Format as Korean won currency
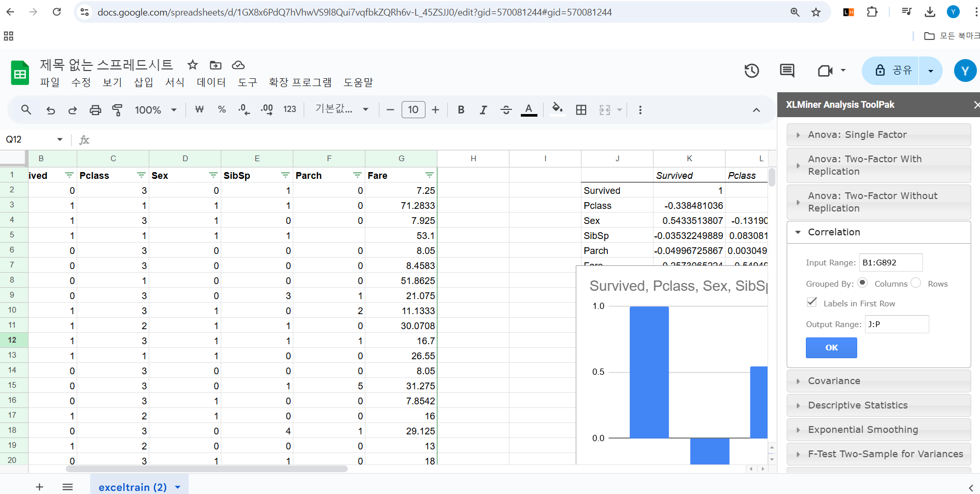 point(200,110)
